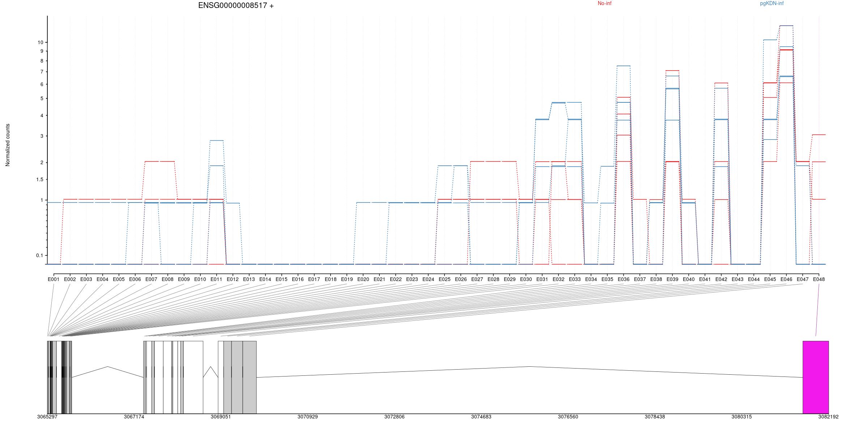The height and width of the screenshot is (434, 868).
Task: Select the red No-inf legend label
Action: 604,3
